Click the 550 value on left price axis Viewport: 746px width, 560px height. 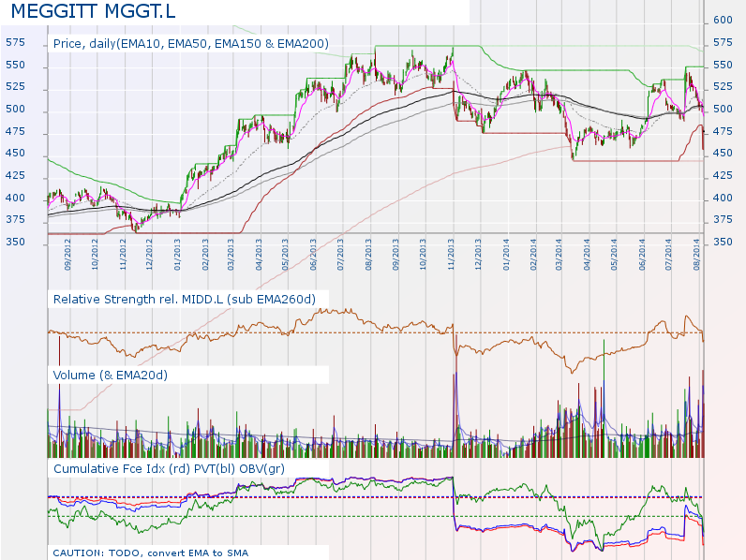(x=15, y=66)
